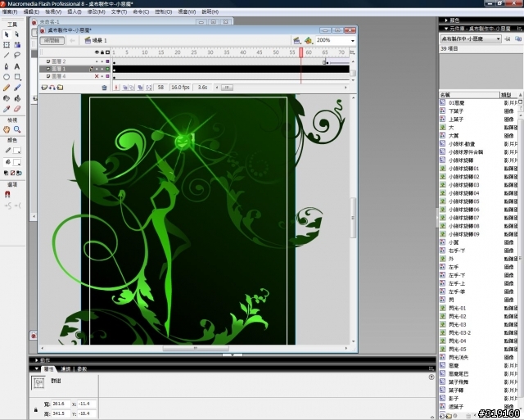Open the Insert menu
524x420 pixels.
[x=75, y=11]
